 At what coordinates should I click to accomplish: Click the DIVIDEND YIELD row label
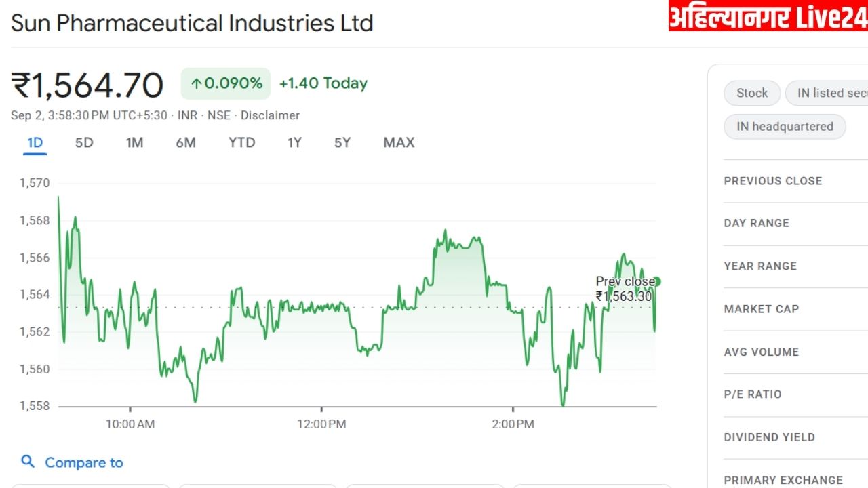pos(770,437)
